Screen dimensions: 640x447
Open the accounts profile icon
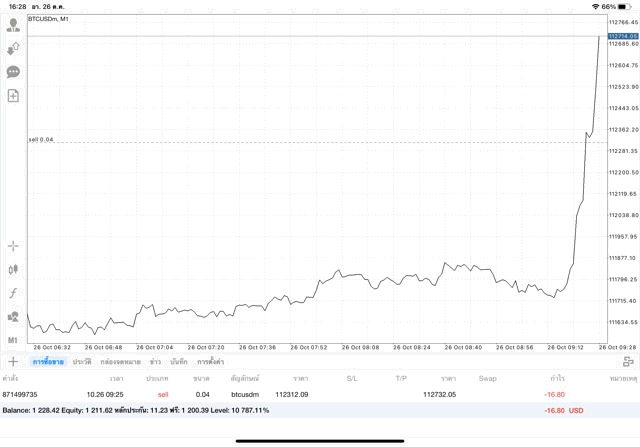[x=13, y=25]
